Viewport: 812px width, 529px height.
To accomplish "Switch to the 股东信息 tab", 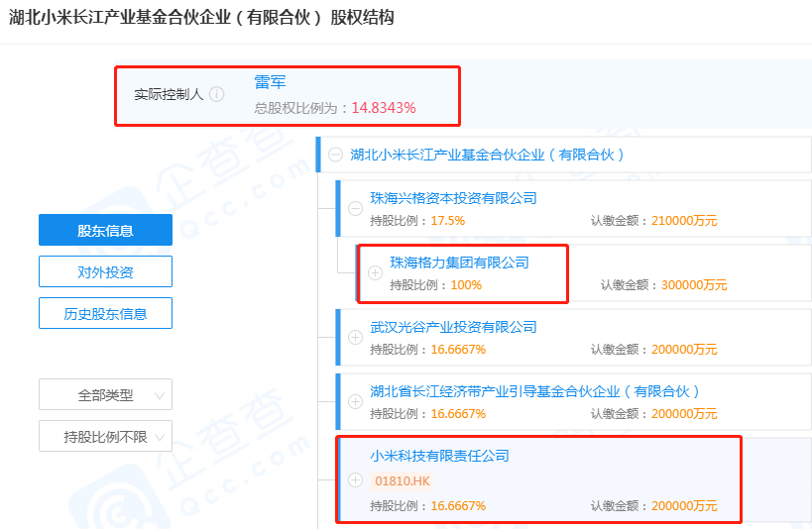I will (106, 230).
